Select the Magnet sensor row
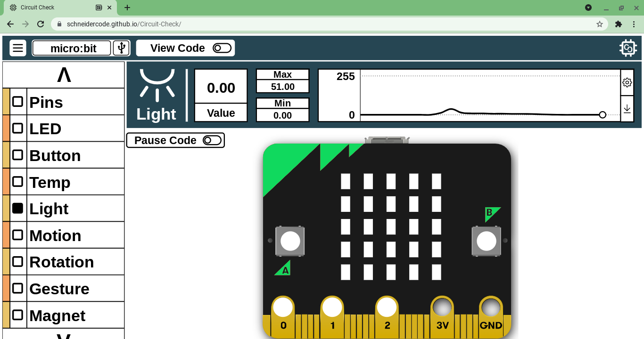 (x=64, y=315)
